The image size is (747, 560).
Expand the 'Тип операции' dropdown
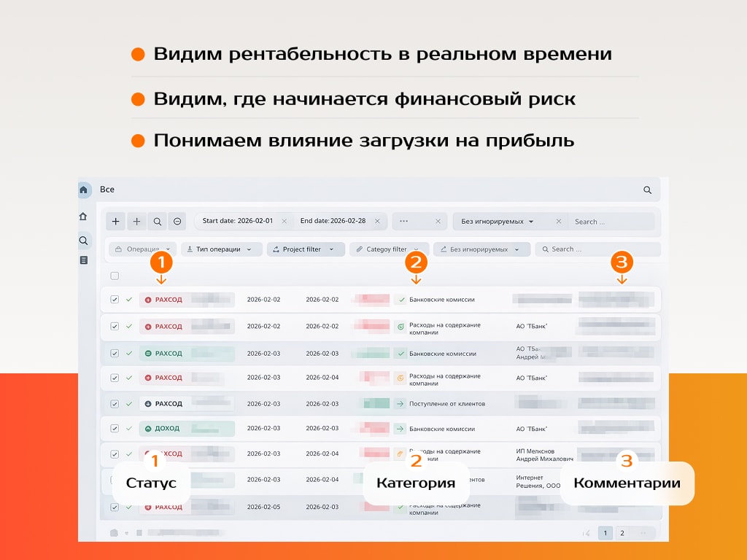[222, 249]
